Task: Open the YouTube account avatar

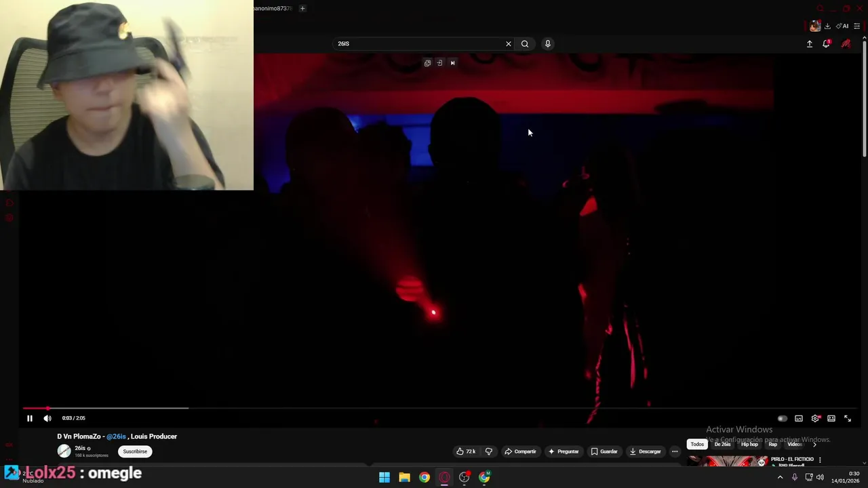Action: tap(846, 43)
